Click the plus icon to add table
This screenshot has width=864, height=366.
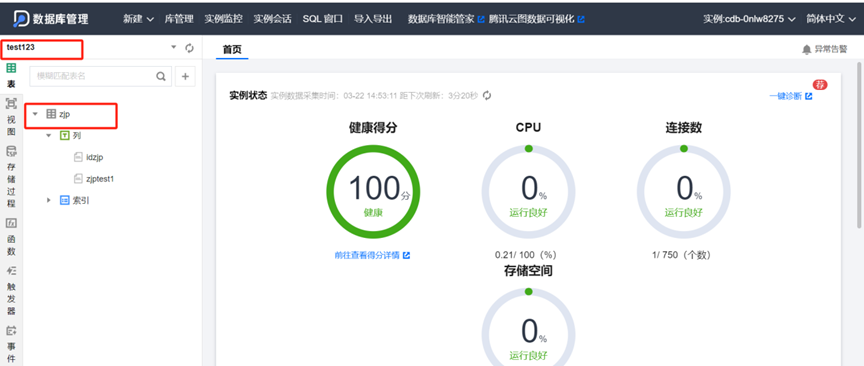185,77
